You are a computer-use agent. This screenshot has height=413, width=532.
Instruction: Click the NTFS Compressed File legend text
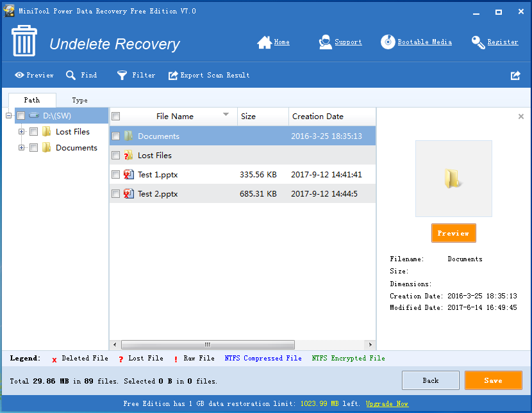coord(263,358)
